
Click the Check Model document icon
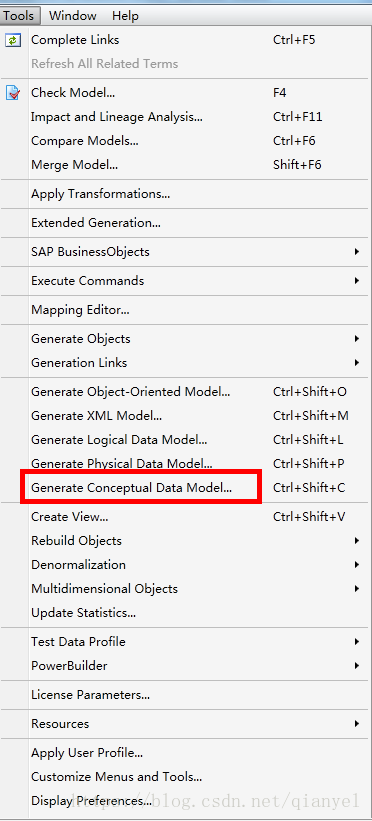(13, 93)
